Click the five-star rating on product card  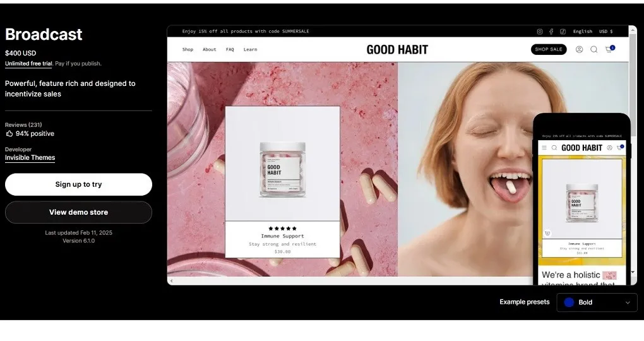pos(283,229)
